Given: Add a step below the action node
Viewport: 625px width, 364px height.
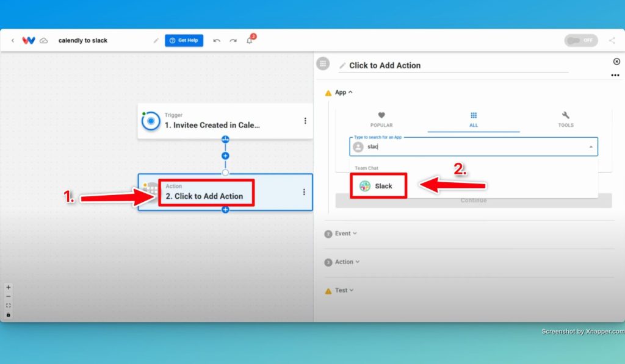Looking at the screenshot, I should tap(225, 210).
